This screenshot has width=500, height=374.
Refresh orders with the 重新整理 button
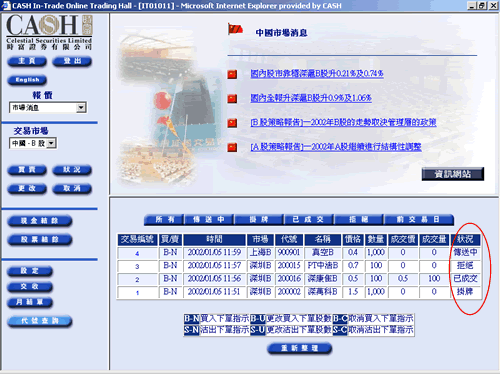click(299, 348)
